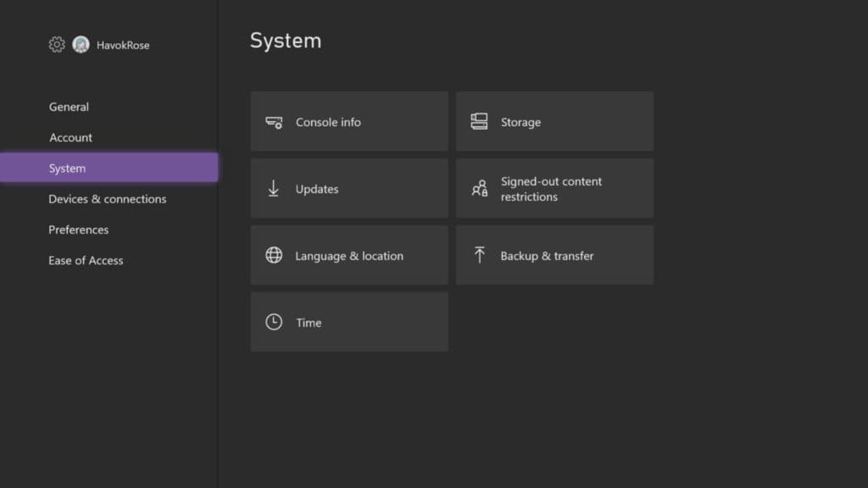Select the Language & location globe icon
Image resolution: width=868 pixels, height=488 pixels.
click(273, 255)
